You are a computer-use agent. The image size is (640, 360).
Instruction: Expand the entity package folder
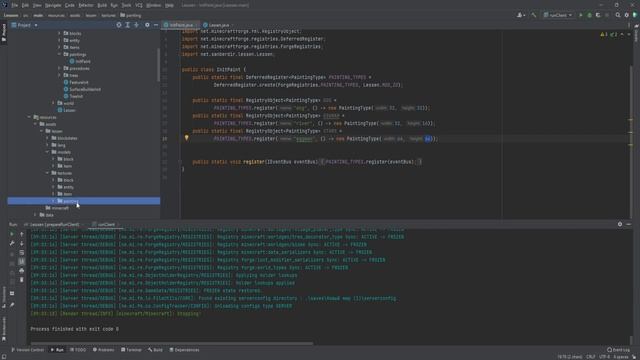point(60,40)
